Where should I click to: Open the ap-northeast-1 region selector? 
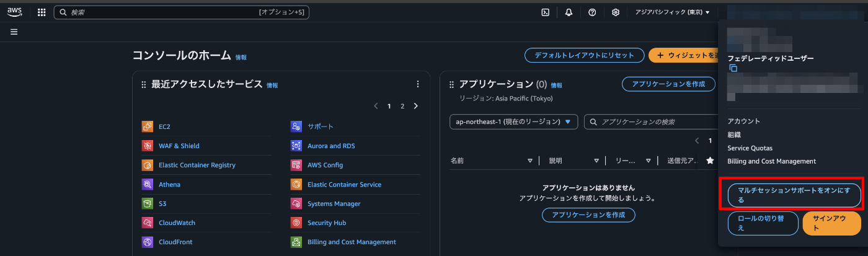coord(514,121)
